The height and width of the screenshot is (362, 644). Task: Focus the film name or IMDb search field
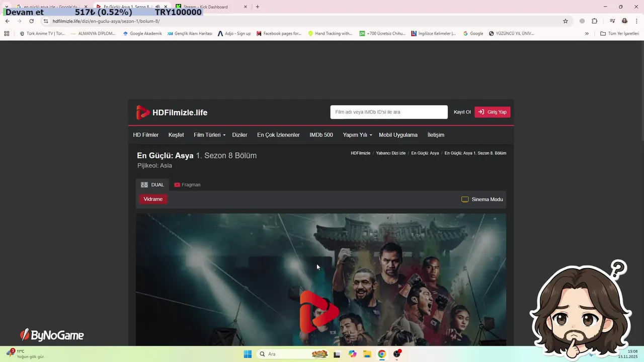[x=389, y=112]
